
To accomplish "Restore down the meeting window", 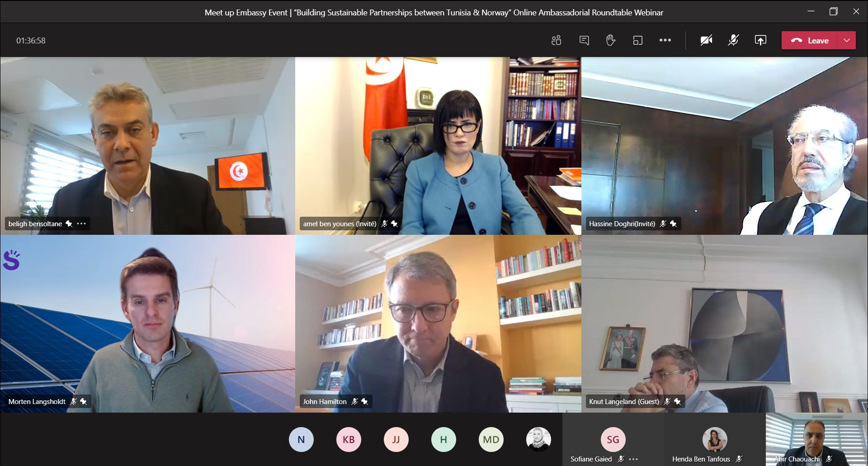I will point(834,11).
